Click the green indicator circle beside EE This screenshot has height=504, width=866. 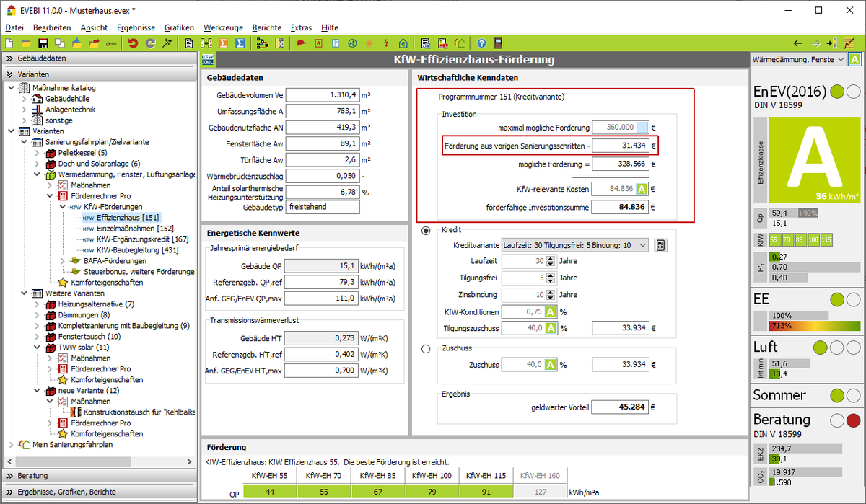click(x=837, y=299)
